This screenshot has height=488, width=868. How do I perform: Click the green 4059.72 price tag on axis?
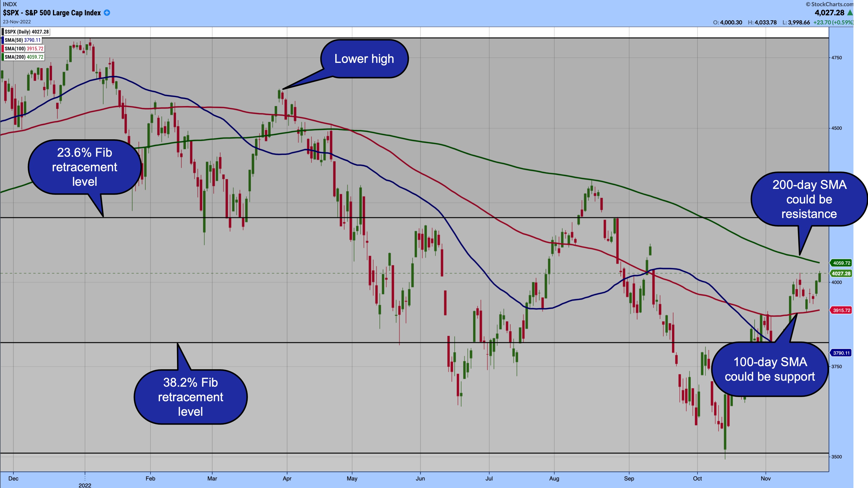(x=841, y=263)
